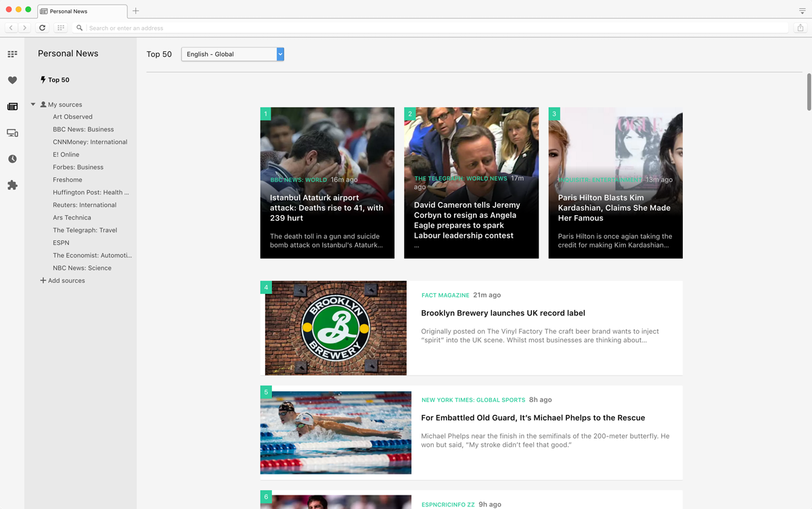Click the search or address input field
Image resolution: width=812 pixels, height=509 pixels.
click(x=433, y=28)
